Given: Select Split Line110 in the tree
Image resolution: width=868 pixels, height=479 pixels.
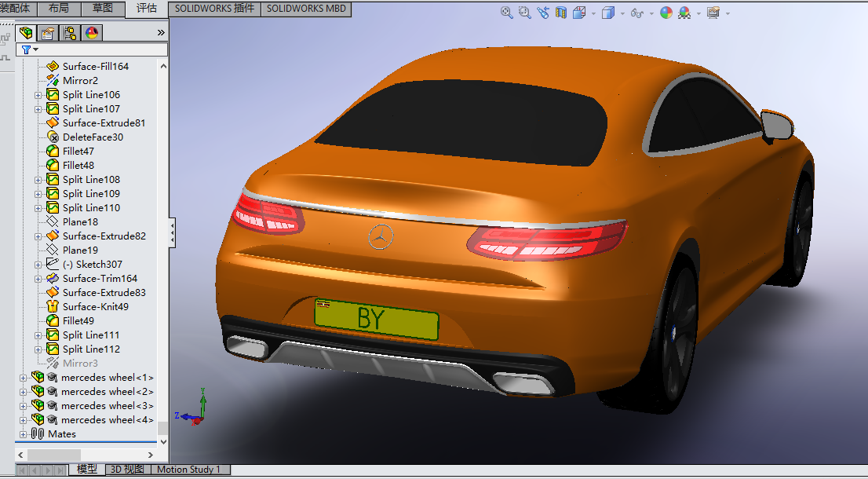Looking at the screenshot, I should click(x=91, y=207).
